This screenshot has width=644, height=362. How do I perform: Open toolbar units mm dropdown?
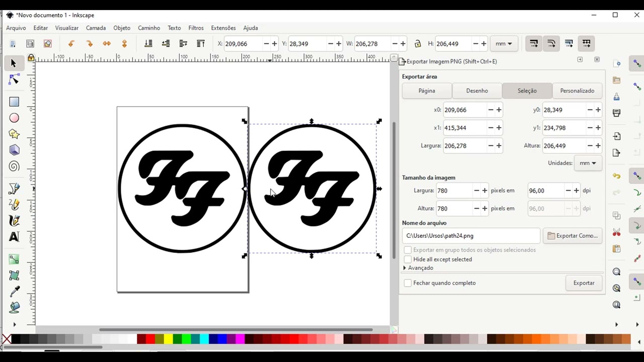click(504, 44)
